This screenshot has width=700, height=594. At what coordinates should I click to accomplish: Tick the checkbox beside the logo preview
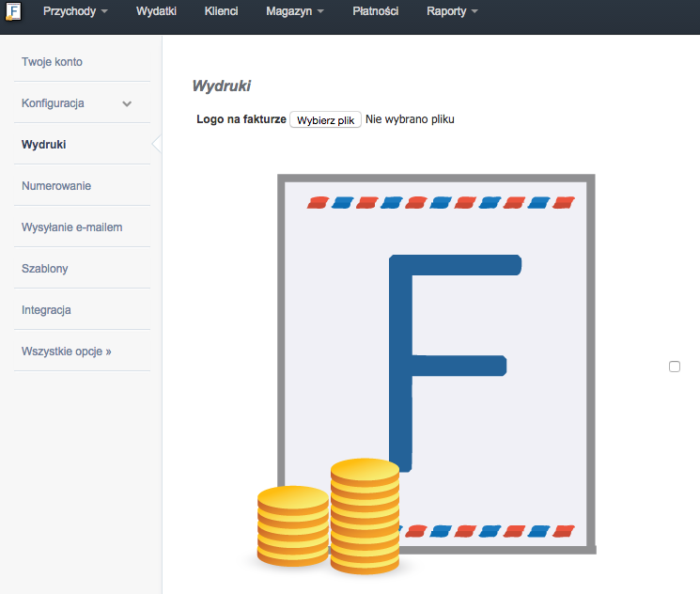pos(675,367)
